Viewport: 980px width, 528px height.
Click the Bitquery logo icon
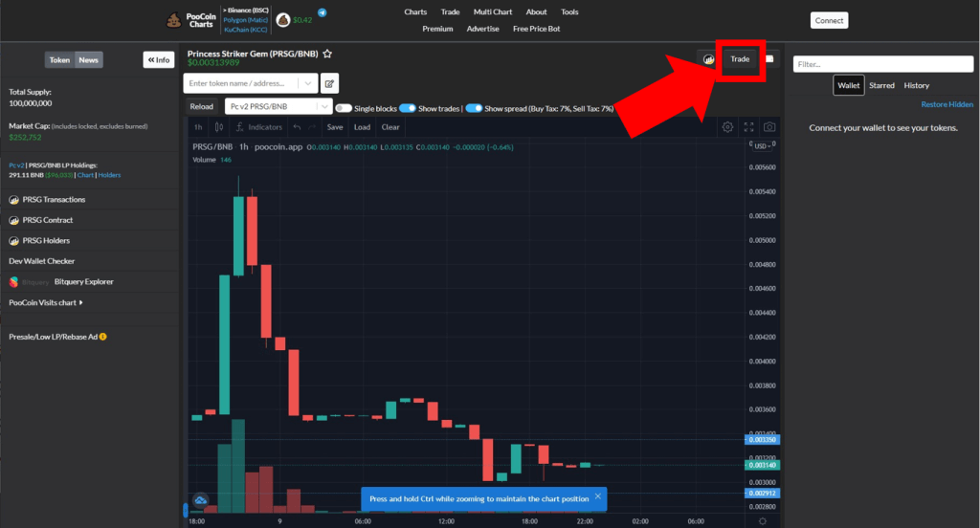coord(13,282)
